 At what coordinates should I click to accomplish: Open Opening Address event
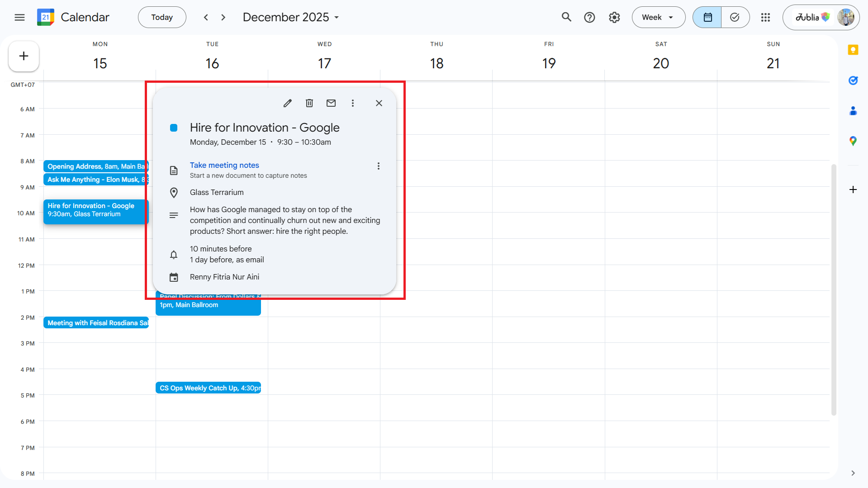[96, 166]
